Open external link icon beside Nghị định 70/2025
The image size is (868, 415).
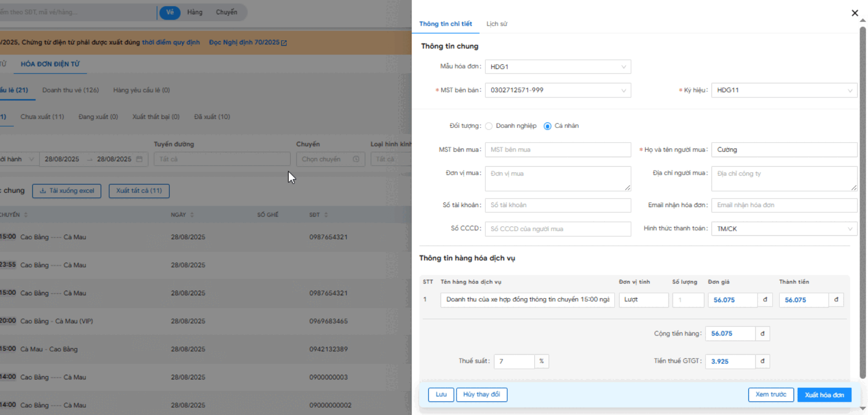[284, 43]
